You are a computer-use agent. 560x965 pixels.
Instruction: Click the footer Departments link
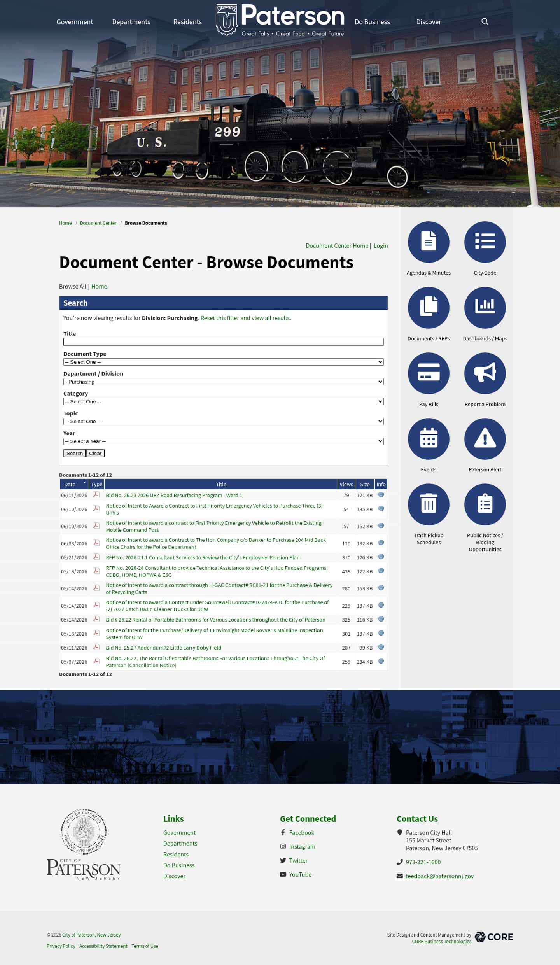pos(180,843)
